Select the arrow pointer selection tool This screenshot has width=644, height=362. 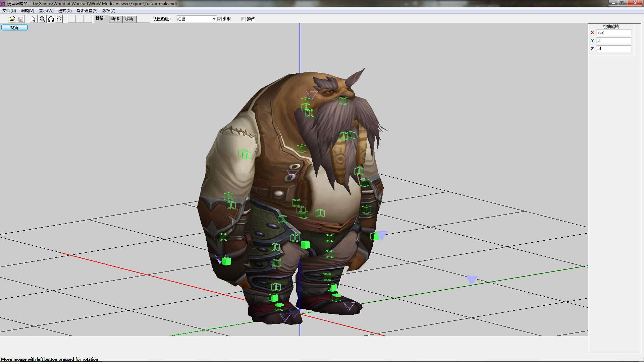(34, 19)
